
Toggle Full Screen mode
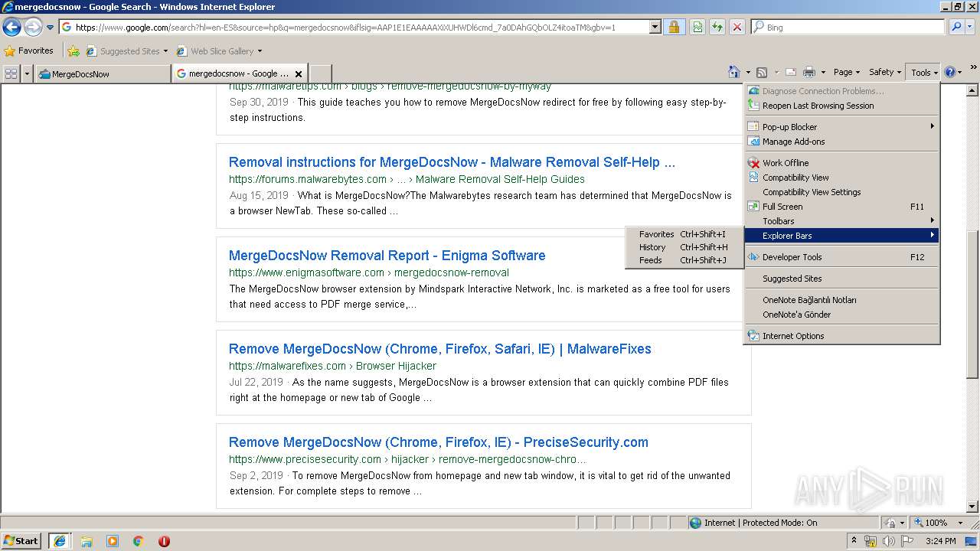pyautogui.click(x=841, y=207)
